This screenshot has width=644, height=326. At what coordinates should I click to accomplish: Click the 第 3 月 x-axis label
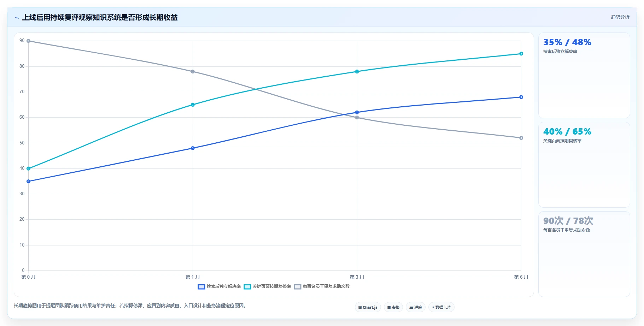click(x=357, y=277)
